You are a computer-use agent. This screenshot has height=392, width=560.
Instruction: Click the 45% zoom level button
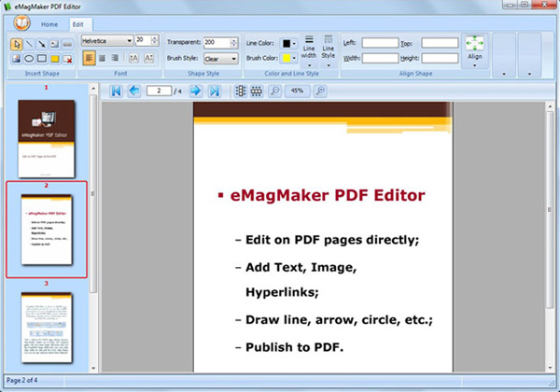click(297, 91)
